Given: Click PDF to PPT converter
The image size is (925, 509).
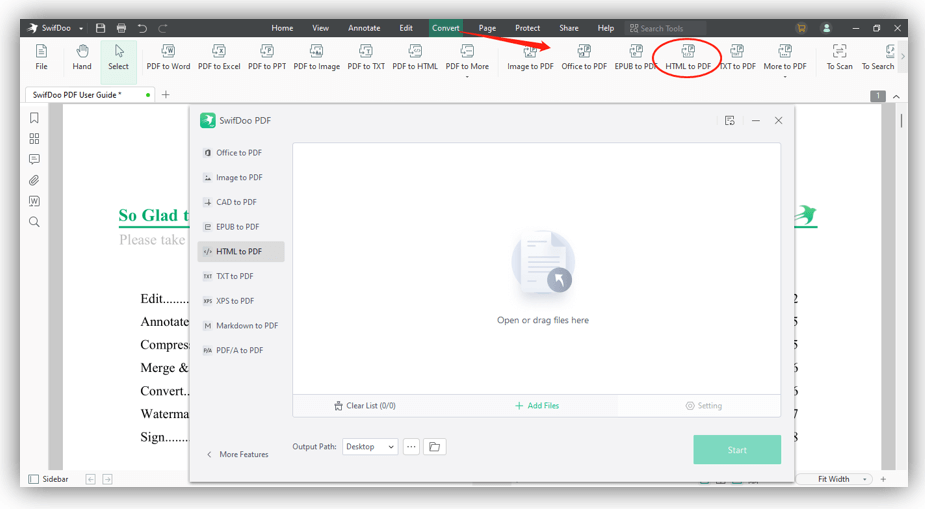Looking at the screenshot, I should tap(267, 57).
